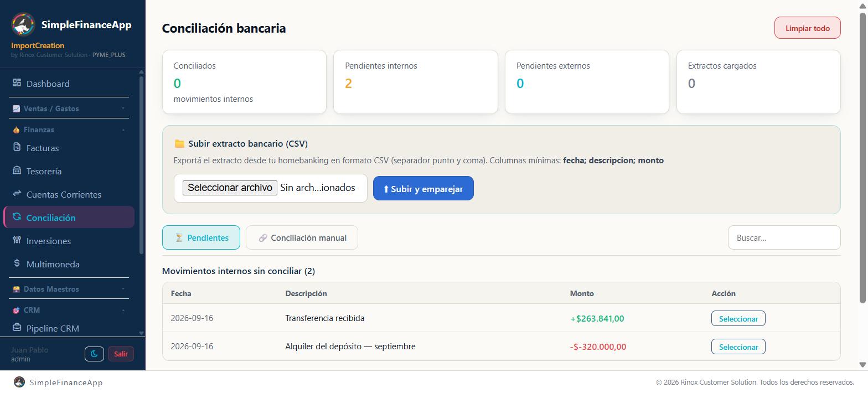Switch to the Conciliación manual tab
The image size is (868, 393).
pyautogui.click(x=302, y=237)
